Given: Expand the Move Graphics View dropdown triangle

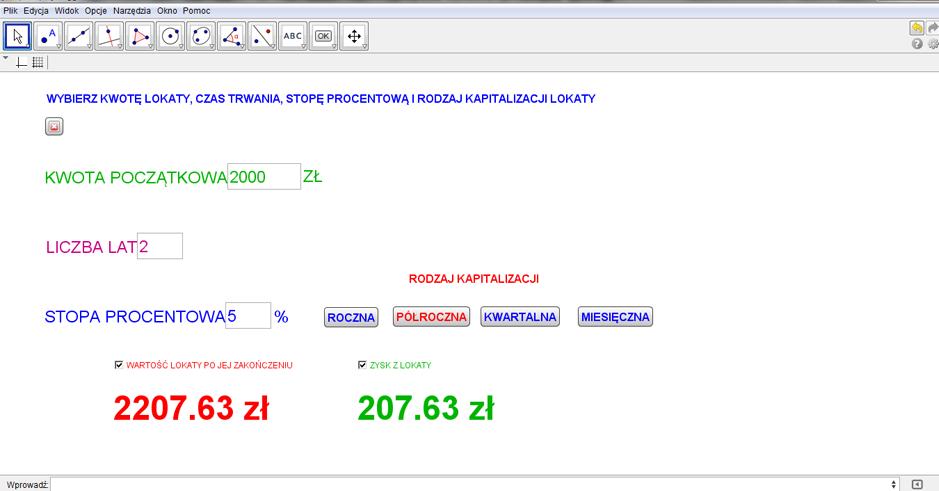Looking at the screenshot, I should [364, 47].
